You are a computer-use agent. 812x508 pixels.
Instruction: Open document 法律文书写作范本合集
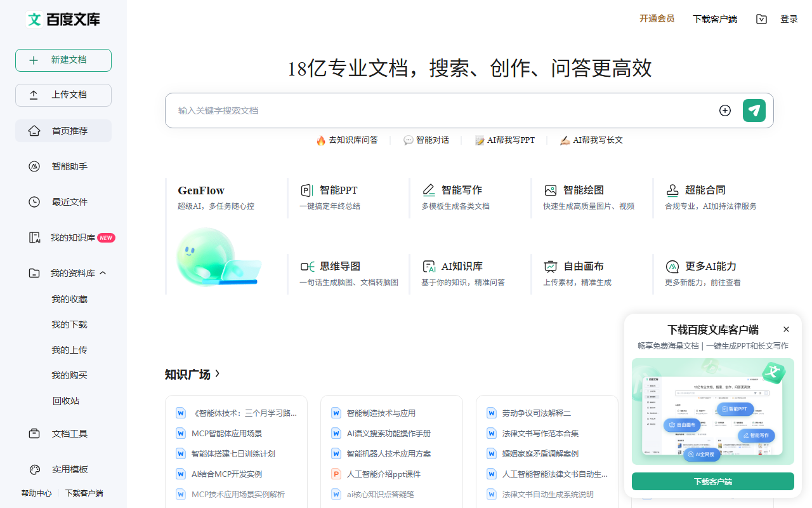(x=540, y=433)
